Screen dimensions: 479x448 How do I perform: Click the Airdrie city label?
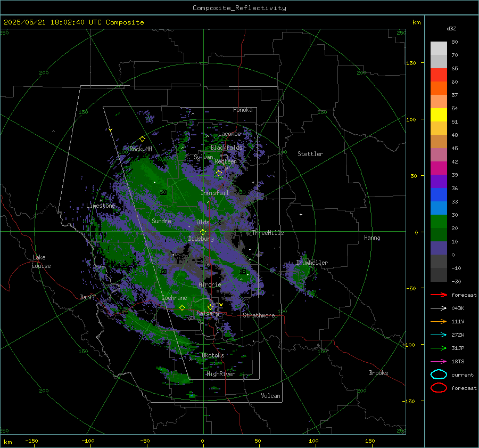(x=210, y=284)
